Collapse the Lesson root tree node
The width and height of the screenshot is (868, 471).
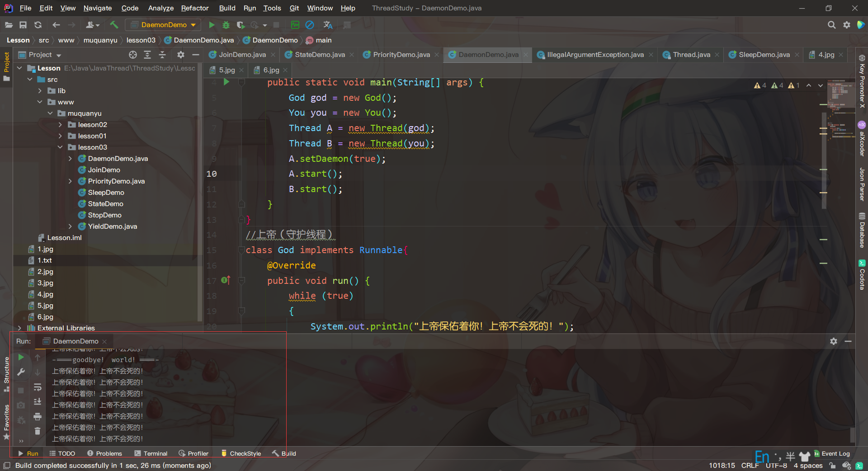click(x=19, y=68)
